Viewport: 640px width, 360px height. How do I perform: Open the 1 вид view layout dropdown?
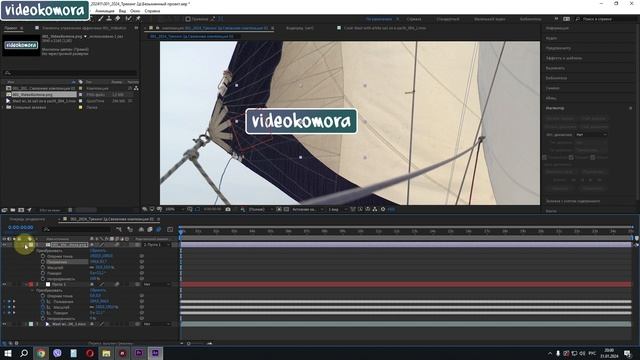pyautogui.click(x=338, y=209)
